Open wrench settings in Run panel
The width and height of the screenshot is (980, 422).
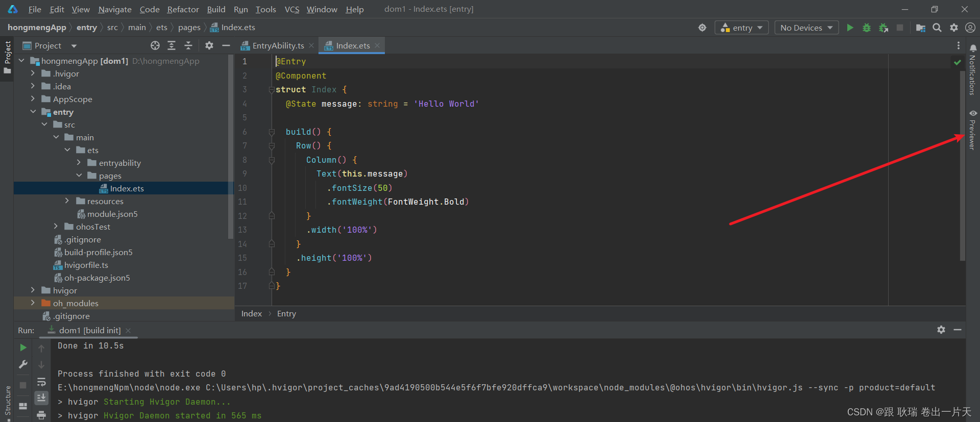click(23, 364)
